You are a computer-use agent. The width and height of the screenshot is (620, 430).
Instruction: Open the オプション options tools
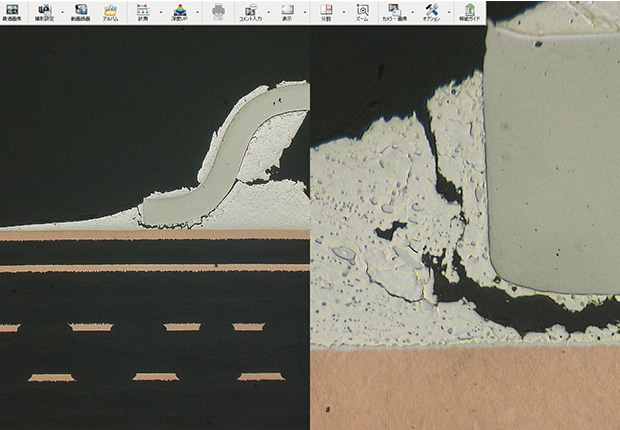pyautogui.click(x=431, y=12)
